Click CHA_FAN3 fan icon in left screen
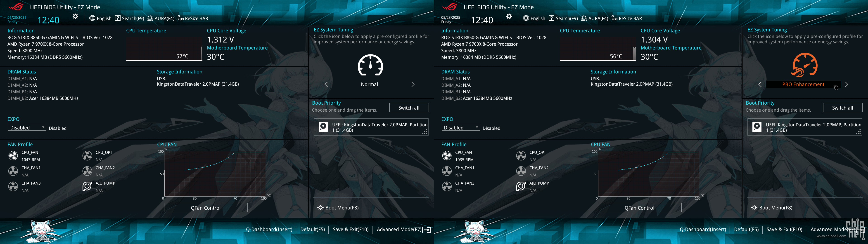Screen dimensions: 868x244 tap(13, 186)
